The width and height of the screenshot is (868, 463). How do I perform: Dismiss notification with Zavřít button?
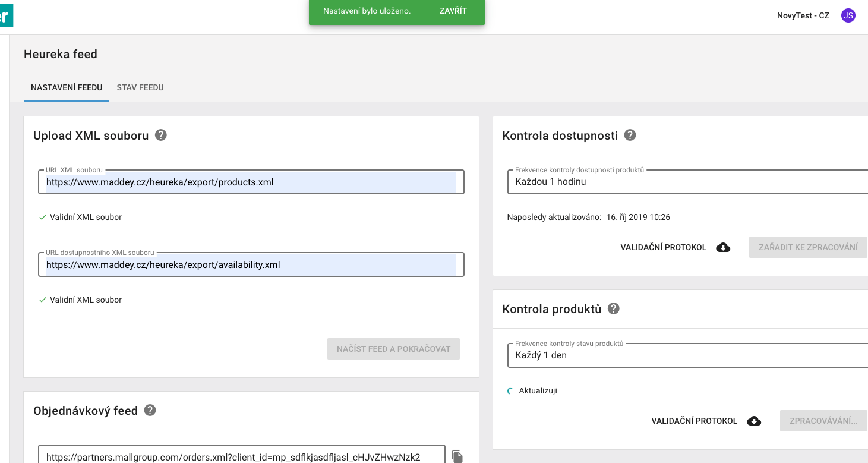453,11
